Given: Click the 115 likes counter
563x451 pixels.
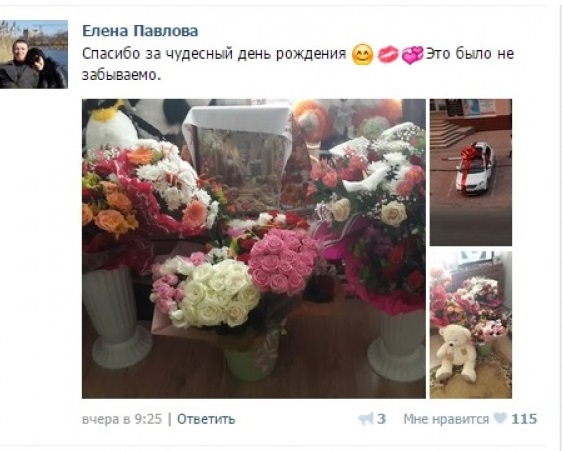Looking at the screenshot, I should pos(524,419).
